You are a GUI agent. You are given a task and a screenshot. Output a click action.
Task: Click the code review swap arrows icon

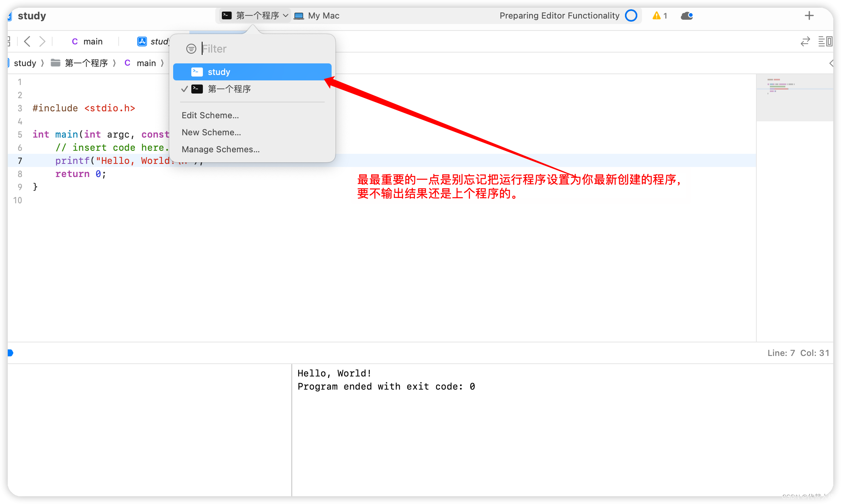(x=805, y=41)
